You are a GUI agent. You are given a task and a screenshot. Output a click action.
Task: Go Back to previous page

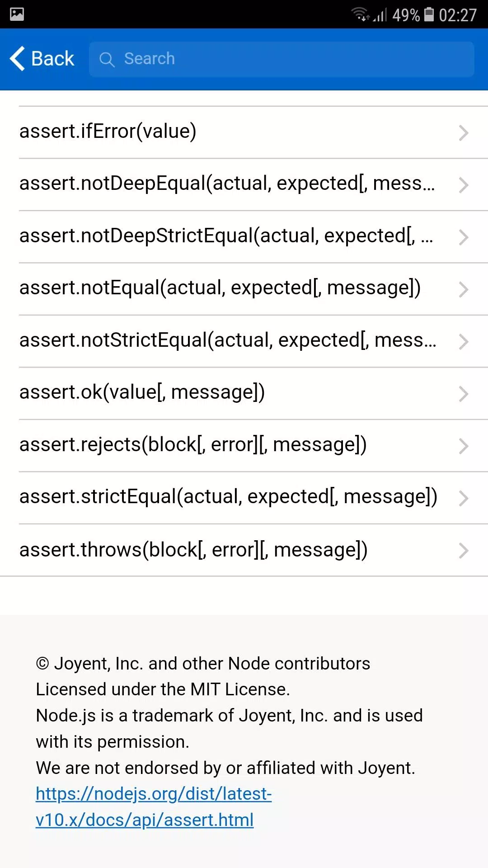pos(42,59)
